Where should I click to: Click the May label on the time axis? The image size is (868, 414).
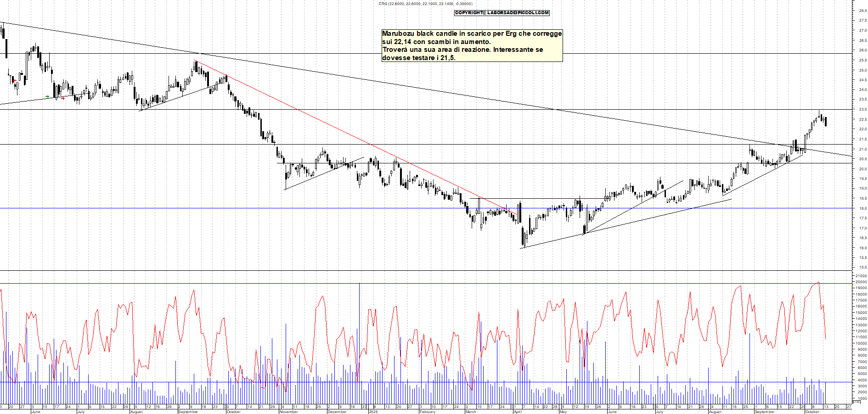tap(563, 412)
